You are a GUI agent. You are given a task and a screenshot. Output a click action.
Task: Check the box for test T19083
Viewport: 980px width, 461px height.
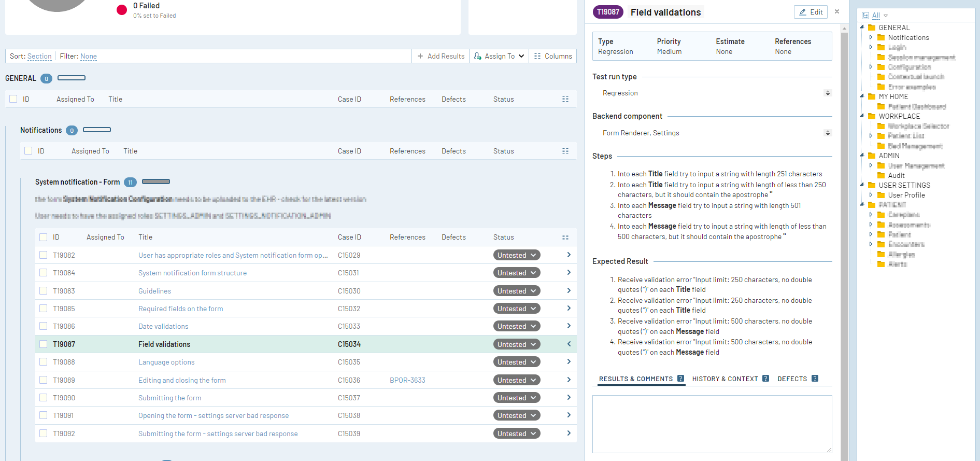(44, 291)
